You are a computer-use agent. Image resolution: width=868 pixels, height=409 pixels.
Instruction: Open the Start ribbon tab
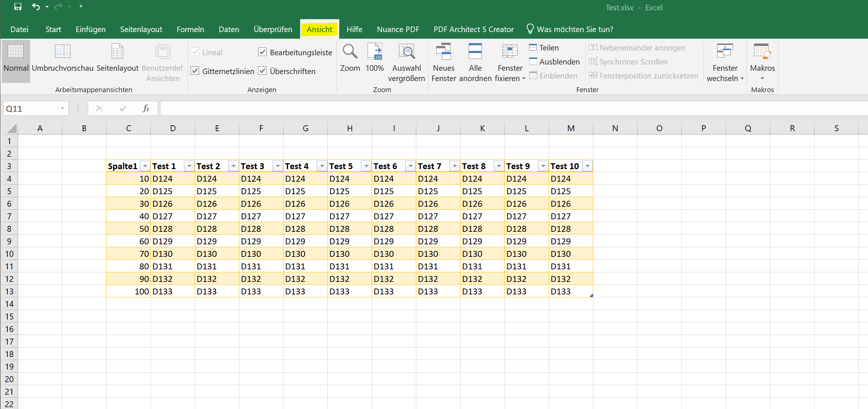click(53, 29)
